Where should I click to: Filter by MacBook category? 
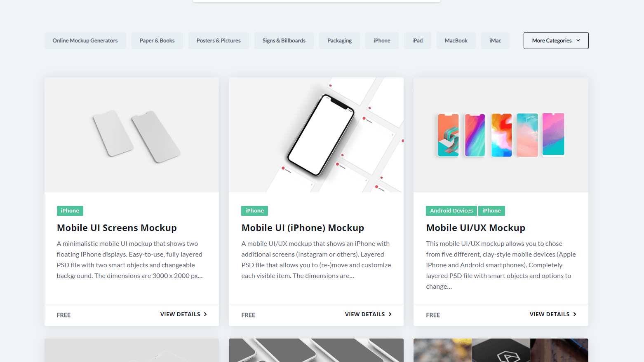tap(456, 40)
